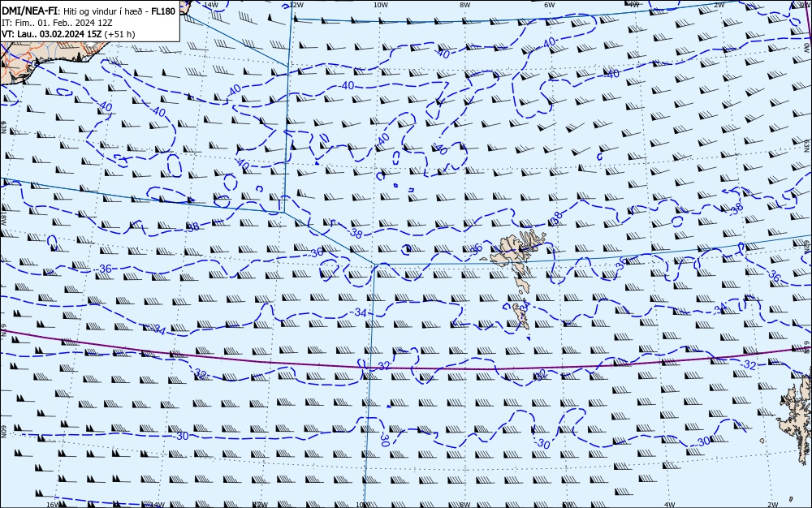Click the 2W longitude label on bottom edge
This screenshot has width=812, height=508.
coord(773,505)
